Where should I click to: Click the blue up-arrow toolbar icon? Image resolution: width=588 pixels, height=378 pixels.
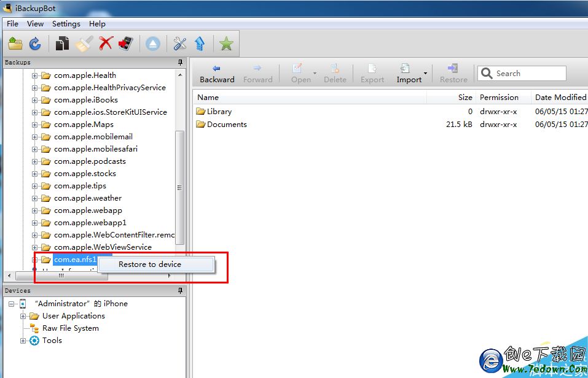pyautogui.click(x=200, y=44)
